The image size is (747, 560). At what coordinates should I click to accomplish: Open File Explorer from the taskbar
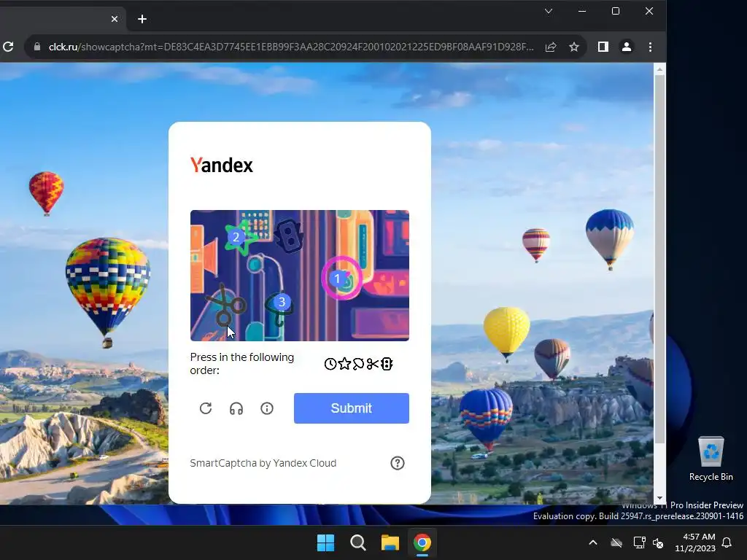(390, 542)
